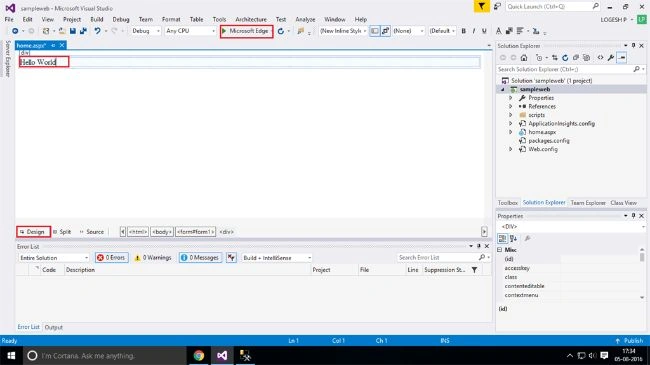Click the Bold formatting icon
Image resolution: width=650 pixels, height=365 pixels.
click(463, 31)
